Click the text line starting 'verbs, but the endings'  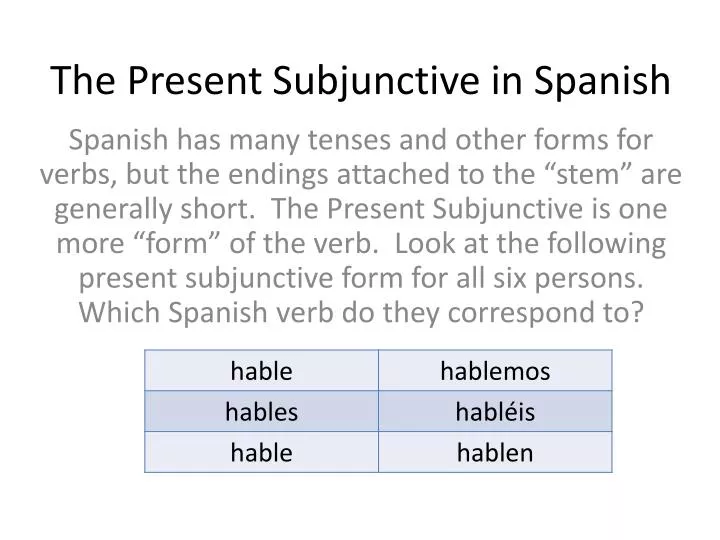coord(360,174)
